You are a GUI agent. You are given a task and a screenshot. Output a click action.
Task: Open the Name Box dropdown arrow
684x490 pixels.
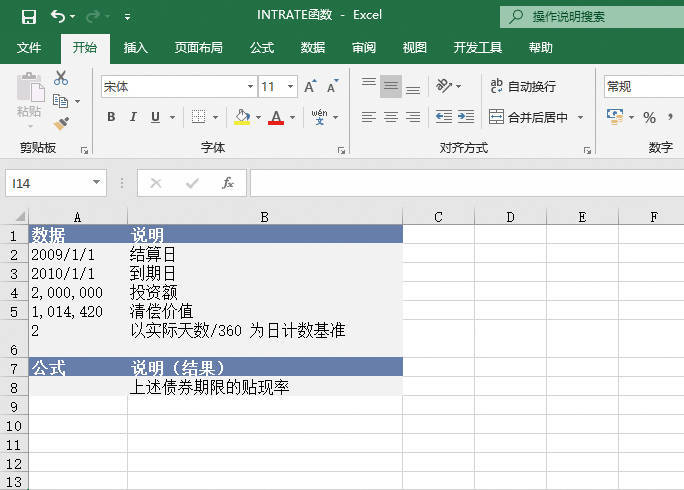[x=97, y=183]
